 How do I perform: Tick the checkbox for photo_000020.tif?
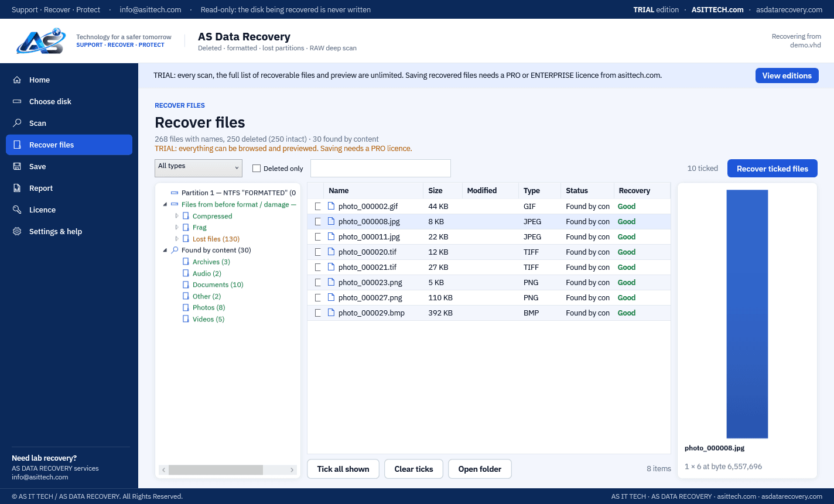[x=318, y=252]
